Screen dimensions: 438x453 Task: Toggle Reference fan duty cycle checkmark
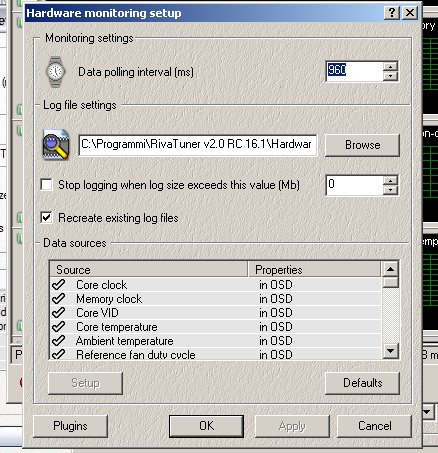pos(58,354)
